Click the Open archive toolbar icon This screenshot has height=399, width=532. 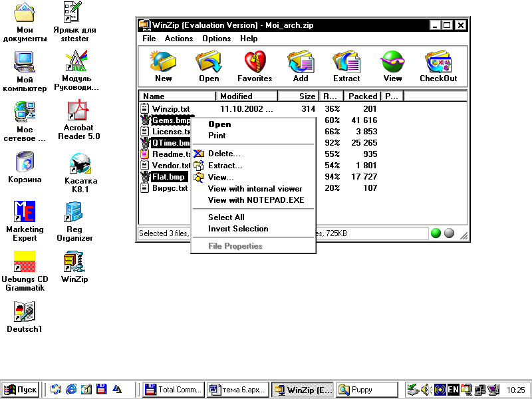coord(209,66)
